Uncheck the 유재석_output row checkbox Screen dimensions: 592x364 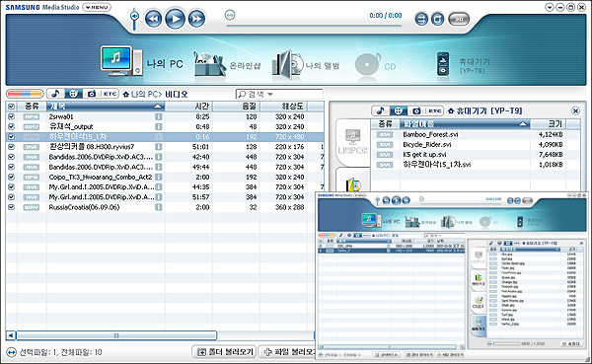[x=11, y=127]
